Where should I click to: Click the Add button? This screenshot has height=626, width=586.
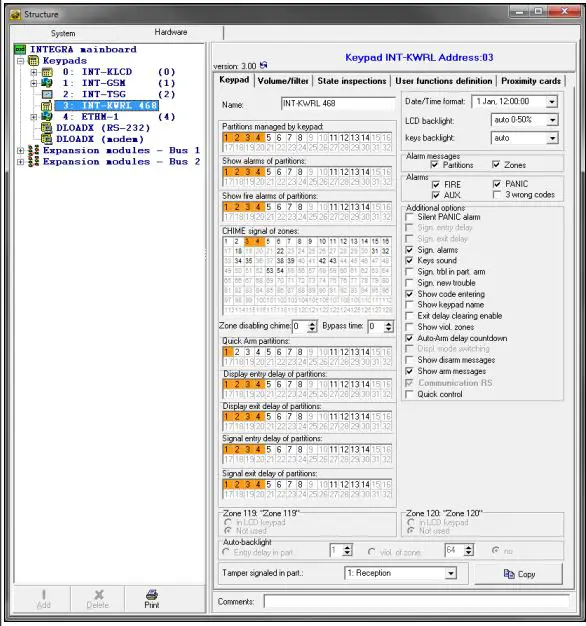click(x=43, y=599)
